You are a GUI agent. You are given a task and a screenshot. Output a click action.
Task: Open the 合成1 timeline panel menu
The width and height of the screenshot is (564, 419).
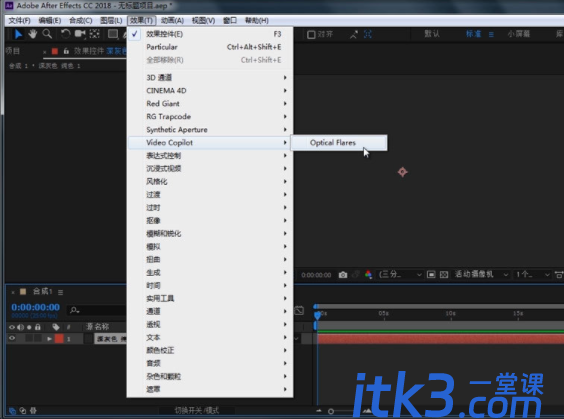(60, 292)
